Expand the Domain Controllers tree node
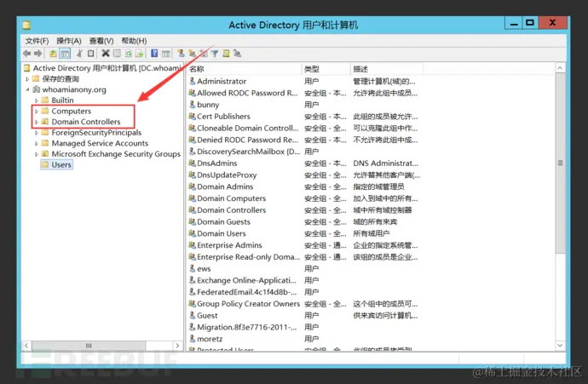 (x=37, y=122)
